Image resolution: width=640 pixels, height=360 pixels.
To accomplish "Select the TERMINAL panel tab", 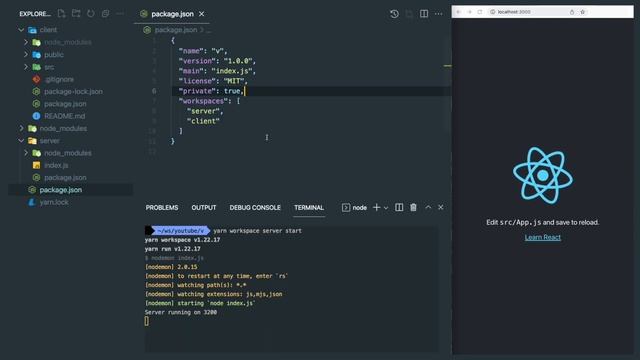I will pyautogui.click(x=309, y=207).
